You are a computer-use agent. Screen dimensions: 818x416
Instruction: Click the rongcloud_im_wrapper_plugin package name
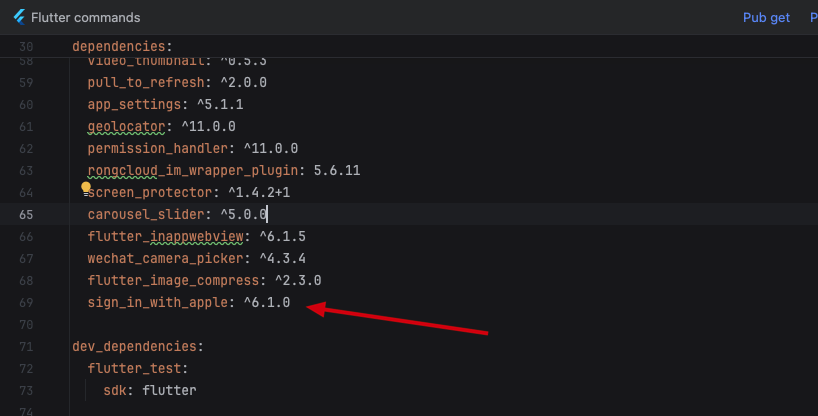pos(197,170)
